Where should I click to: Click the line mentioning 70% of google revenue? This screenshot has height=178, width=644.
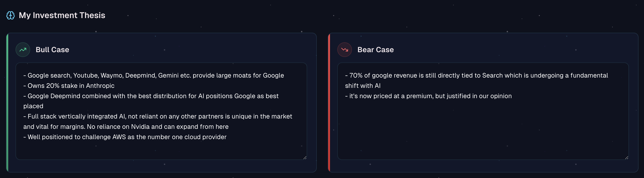pos(475,75)
